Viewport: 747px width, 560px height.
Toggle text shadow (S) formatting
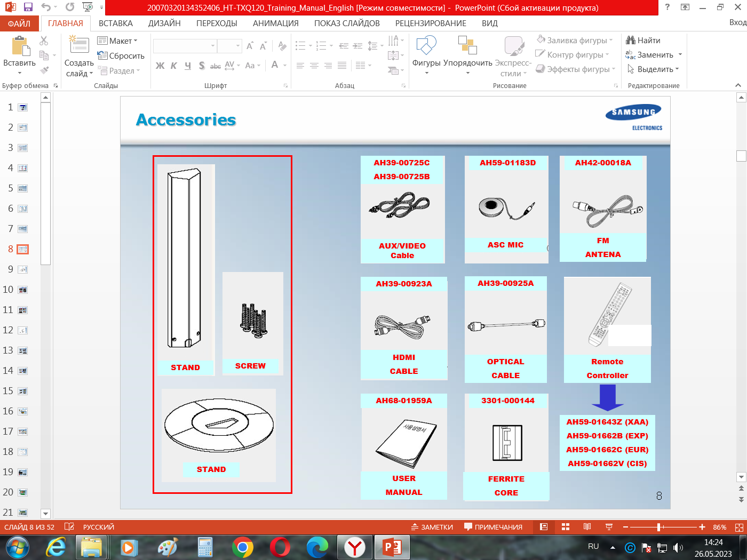[x=202, y=66]
